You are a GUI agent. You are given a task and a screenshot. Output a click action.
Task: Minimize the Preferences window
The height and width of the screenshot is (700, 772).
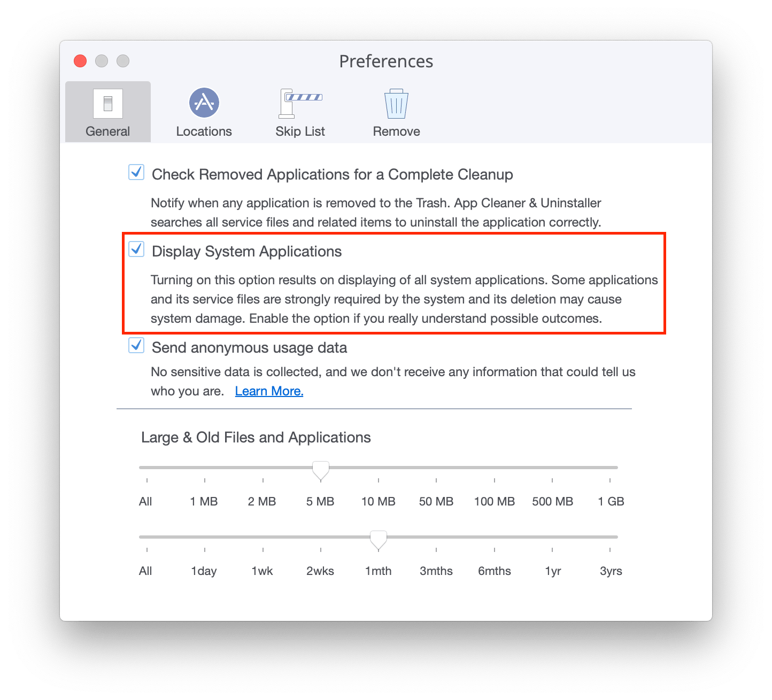(102, 61)
